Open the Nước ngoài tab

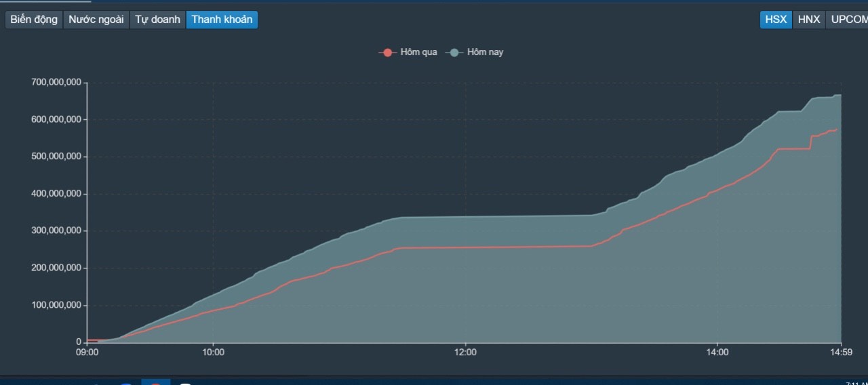pyautogui.click(x=96, y=20)
